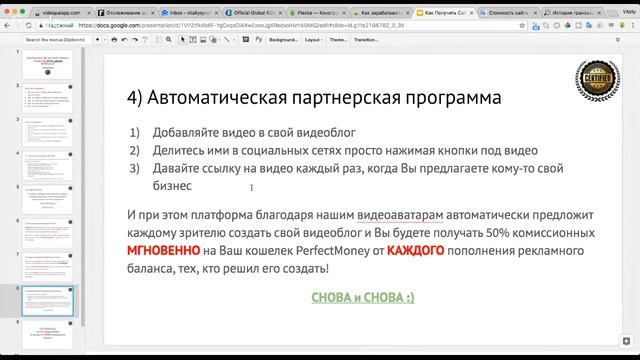Image resolution: width=640 pixels, height=360 pixels.
Task: Switch to the Official Global tab
Action: (x=253, y=13)
